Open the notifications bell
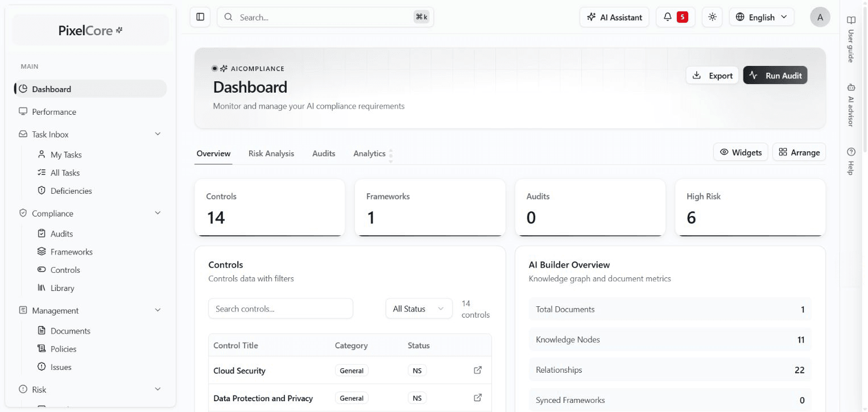 pyautogui.click(x=675, y=17)
